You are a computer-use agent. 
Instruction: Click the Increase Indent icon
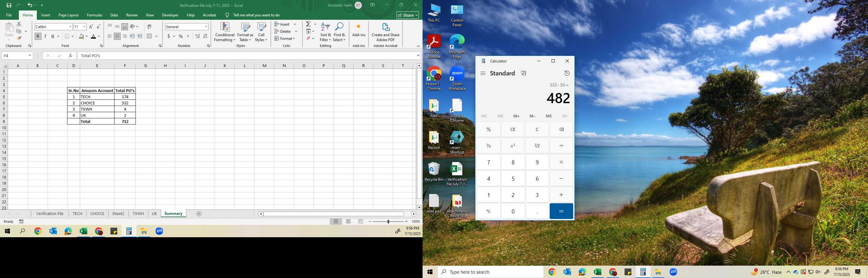[140, 36]
